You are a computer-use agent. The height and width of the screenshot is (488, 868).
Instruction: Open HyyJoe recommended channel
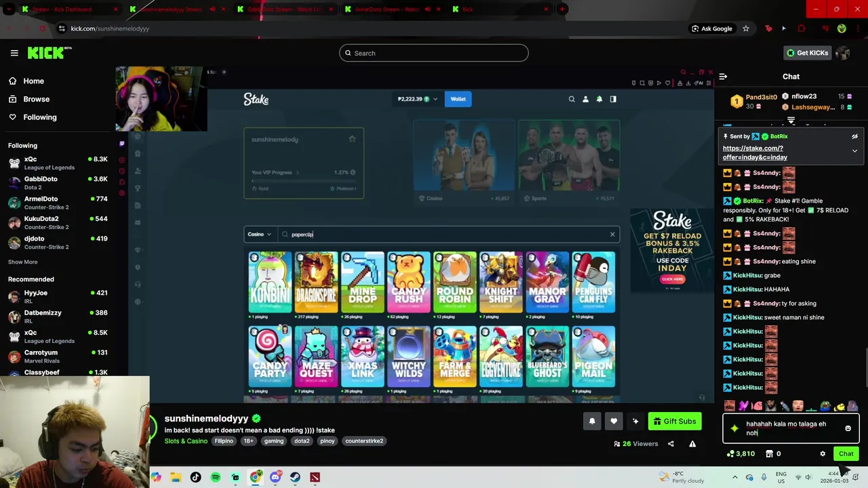coord(58,296)
